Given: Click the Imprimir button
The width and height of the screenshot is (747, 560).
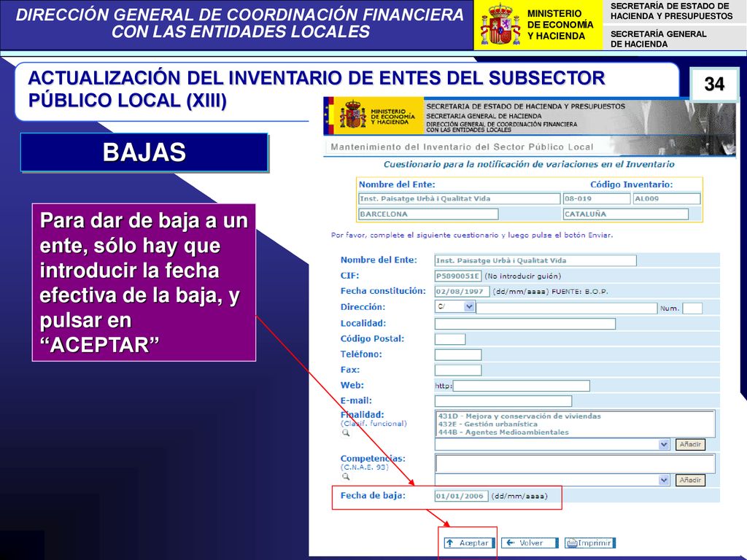Looking at the screenshot, I should pos(590,542).
